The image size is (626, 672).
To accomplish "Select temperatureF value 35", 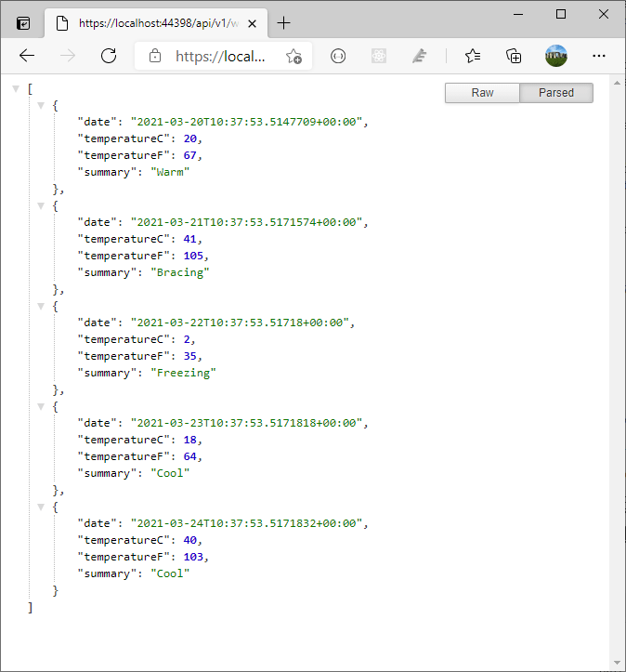I will click(189, 356).
